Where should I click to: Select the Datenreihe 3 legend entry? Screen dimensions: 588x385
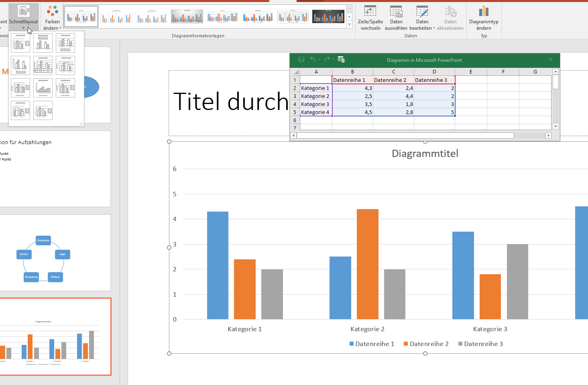[480, 344]
